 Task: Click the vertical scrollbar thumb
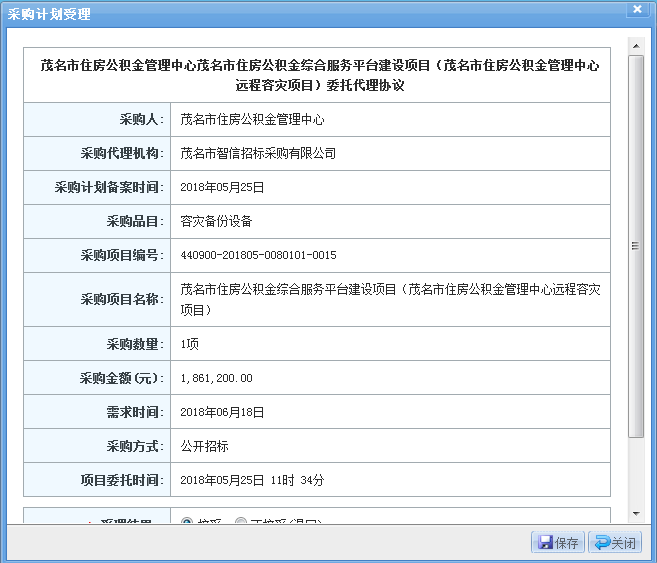click(635, 245)
